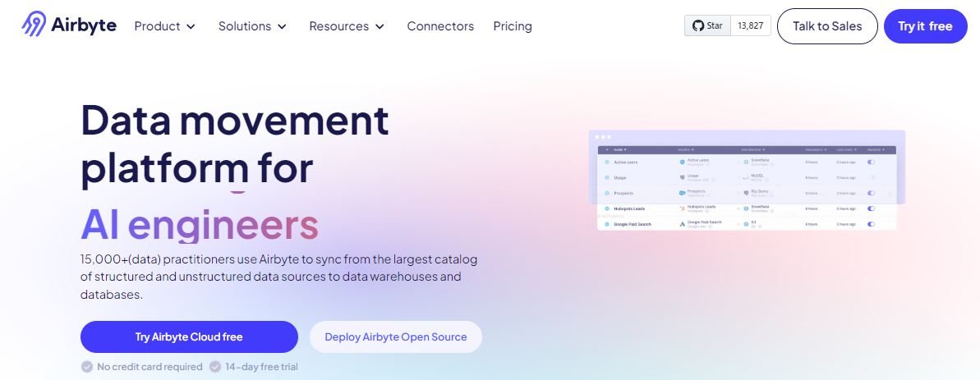The width and height of the screenshot is (980, 380).
Task: Click the MySQL destination icon
Action: coord(746,178)
